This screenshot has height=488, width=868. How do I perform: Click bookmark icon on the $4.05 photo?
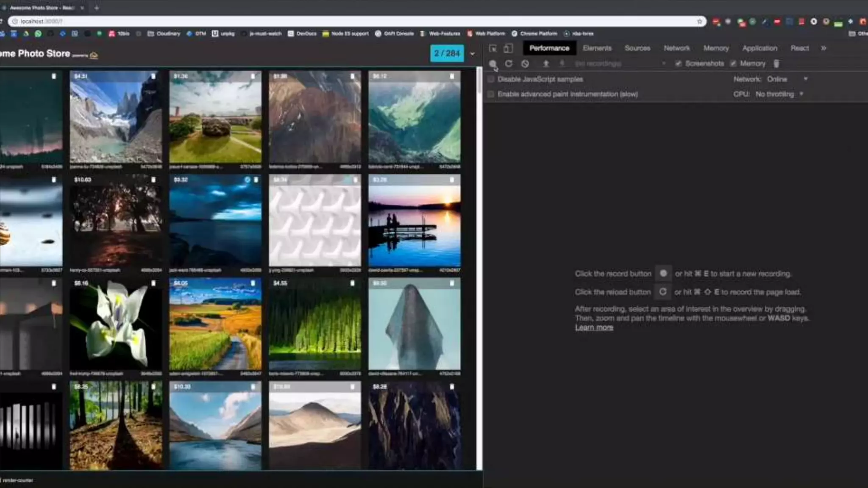pos(253,283)
